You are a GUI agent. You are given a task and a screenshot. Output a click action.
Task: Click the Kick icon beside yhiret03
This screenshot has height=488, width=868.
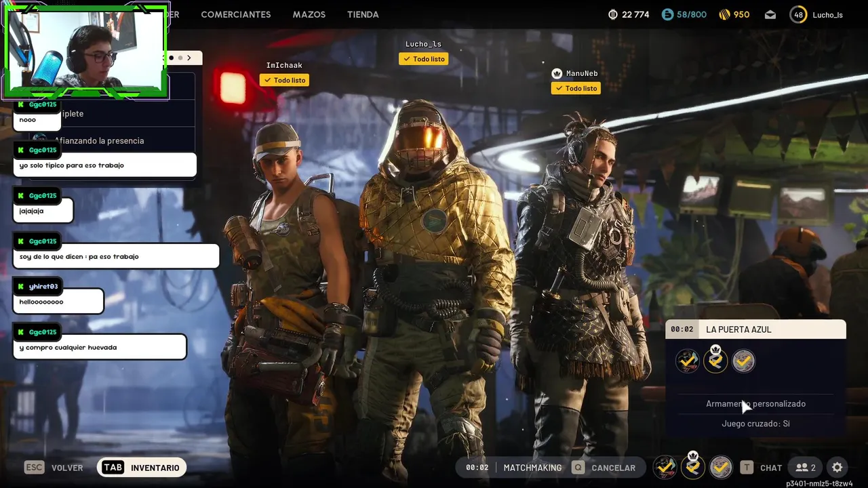20,286
